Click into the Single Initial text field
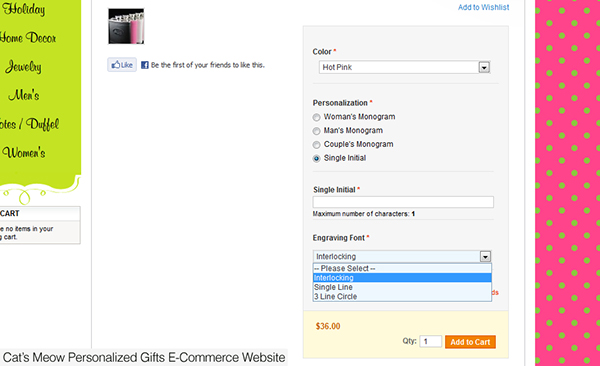Screen dimensions: 600x366 tap(403, 202)
